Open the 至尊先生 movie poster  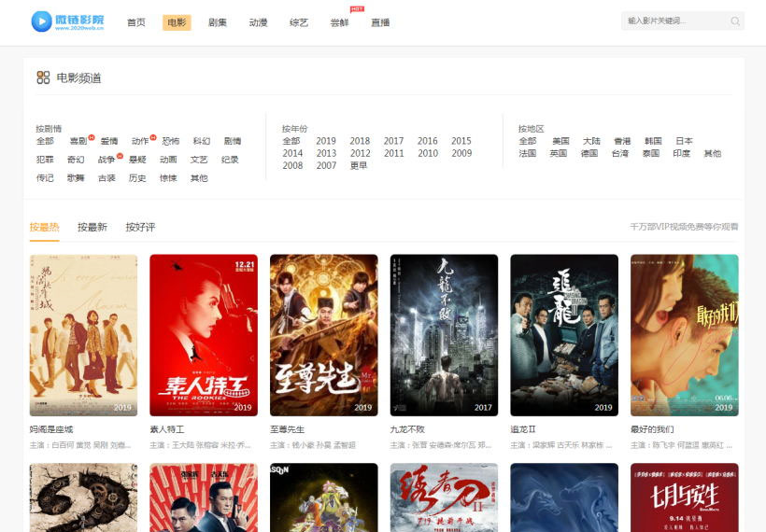tap(323, 334)
